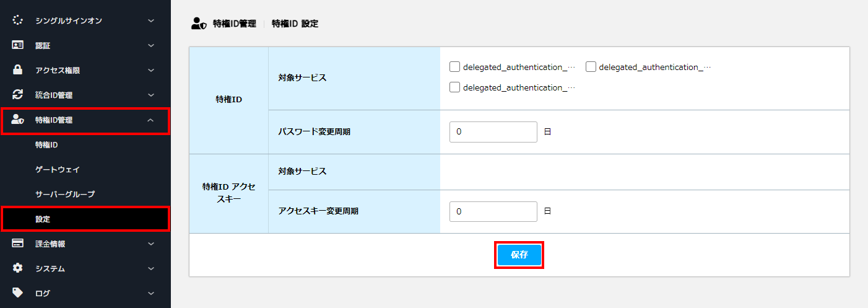Check the first delegated_authentication checkbox
Image resolution: width=868 pixels, height=308 pixels.
455,67
